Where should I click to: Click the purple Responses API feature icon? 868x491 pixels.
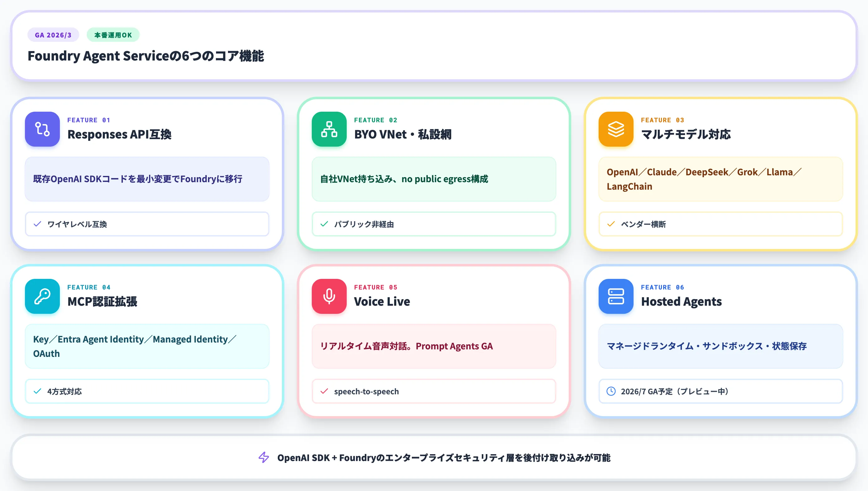click(x=42, y=129)
